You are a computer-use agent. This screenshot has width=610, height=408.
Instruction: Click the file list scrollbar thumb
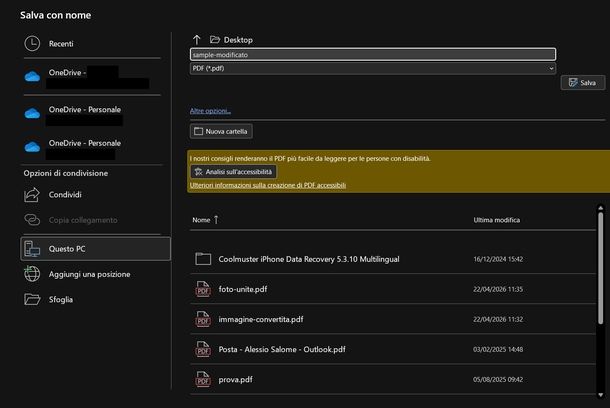click(601, 268)
